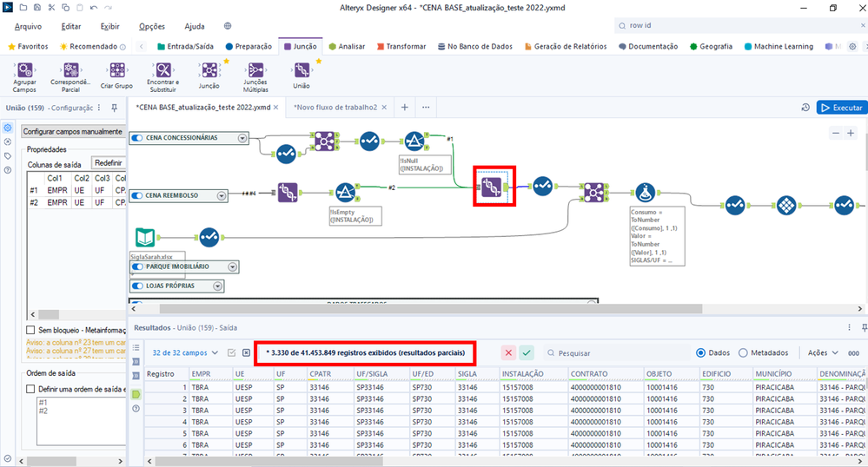This screenshot has height=467, width=868.
Task: Add a new workflow tab with plus
Action: click(x=405, y=108)
